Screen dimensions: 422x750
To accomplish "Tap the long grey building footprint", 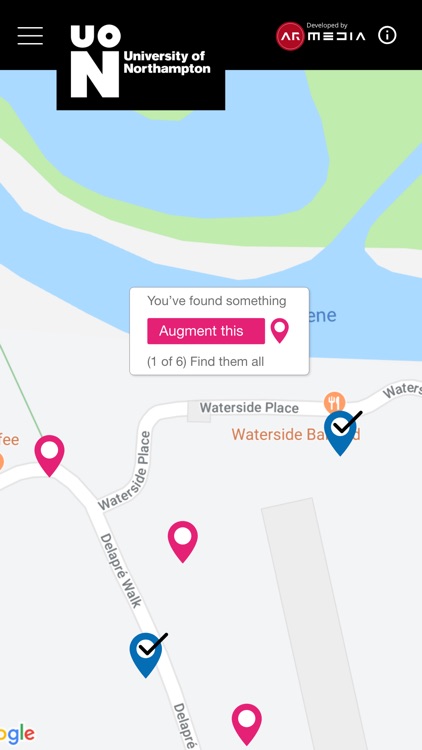I will click(x=316, y=624).
